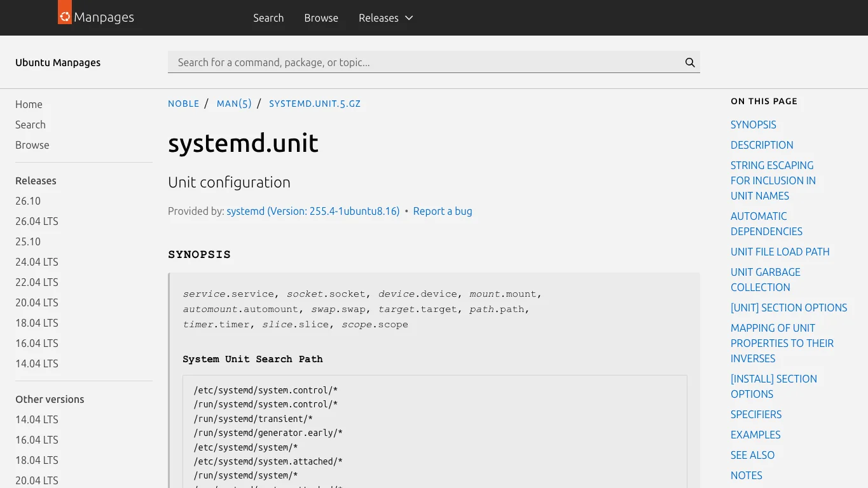Click the Ubuntu logo icon beside Manpages
This screenshot has width=868, height=488.
(x=65, y=12)
